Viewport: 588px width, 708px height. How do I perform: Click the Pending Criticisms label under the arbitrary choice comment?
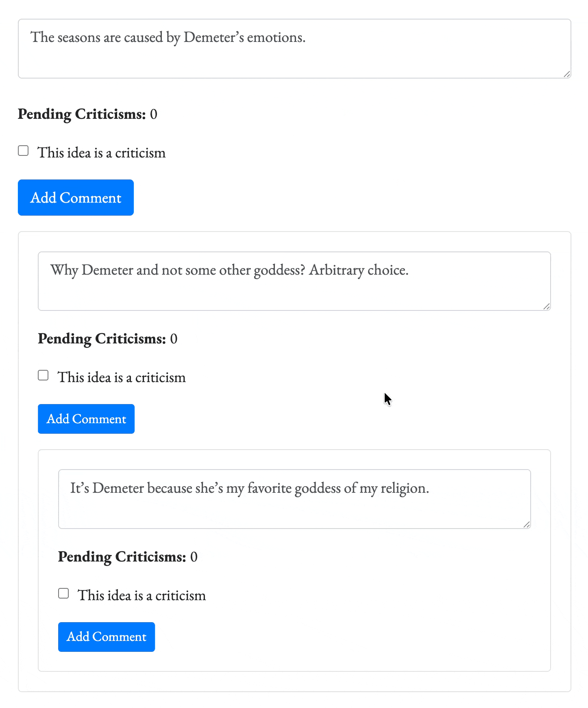click(102, 339)
